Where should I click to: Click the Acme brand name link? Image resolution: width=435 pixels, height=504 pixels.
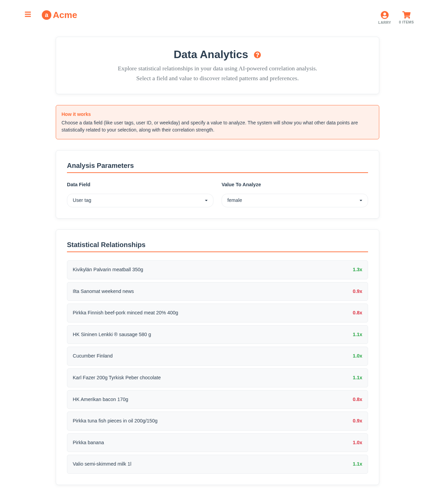pos(65,15)
